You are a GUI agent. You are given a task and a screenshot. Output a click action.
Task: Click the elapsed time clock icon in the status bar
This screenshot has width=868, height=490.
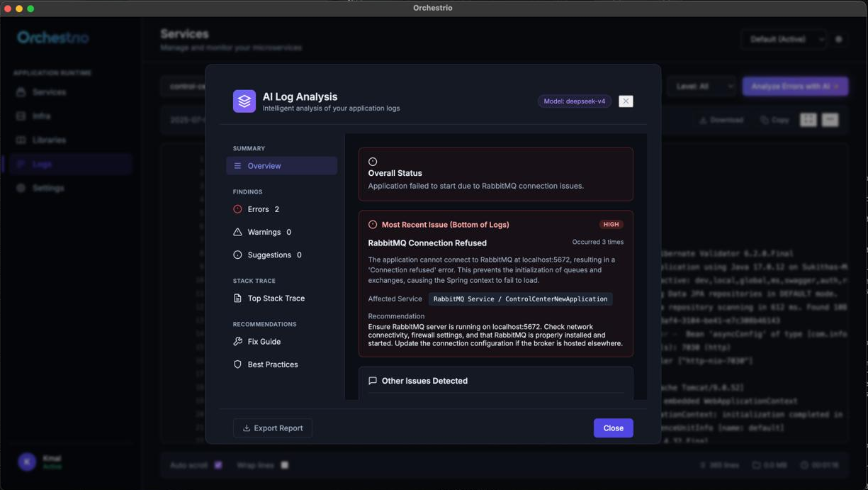[x=805, y=465]
